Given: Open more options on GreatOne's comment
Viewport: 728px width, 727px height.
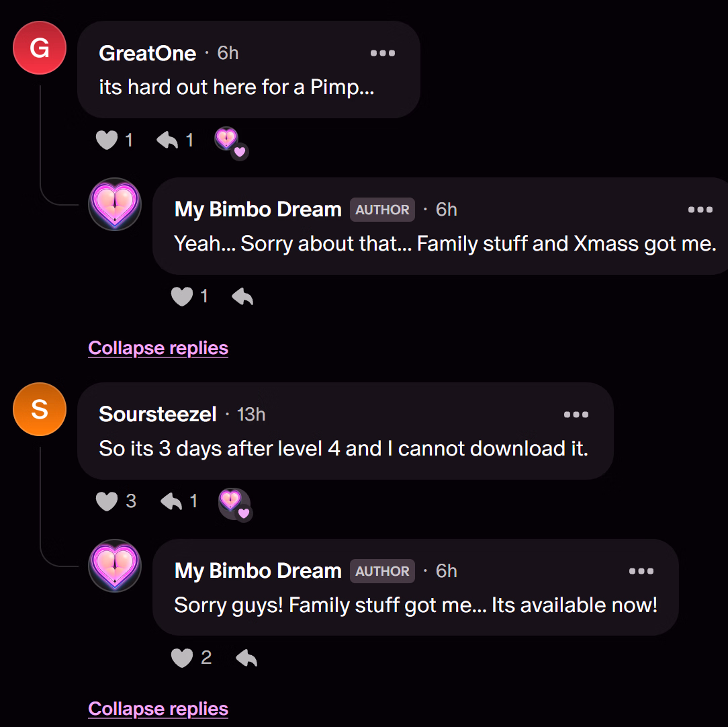Looking at the screenshot, I should (x=383, y=53).
